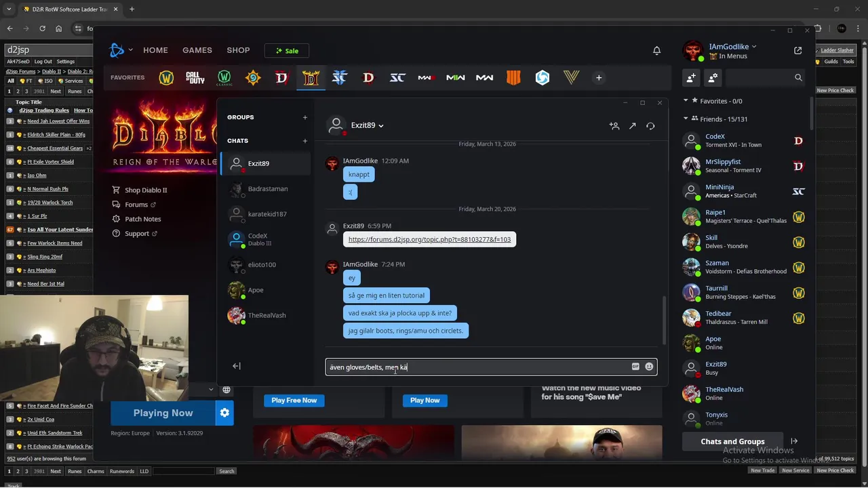Viewport: 868px width, 488px height.
Task: Pop out the friends list window icon
Action: [x=797, y=51]
